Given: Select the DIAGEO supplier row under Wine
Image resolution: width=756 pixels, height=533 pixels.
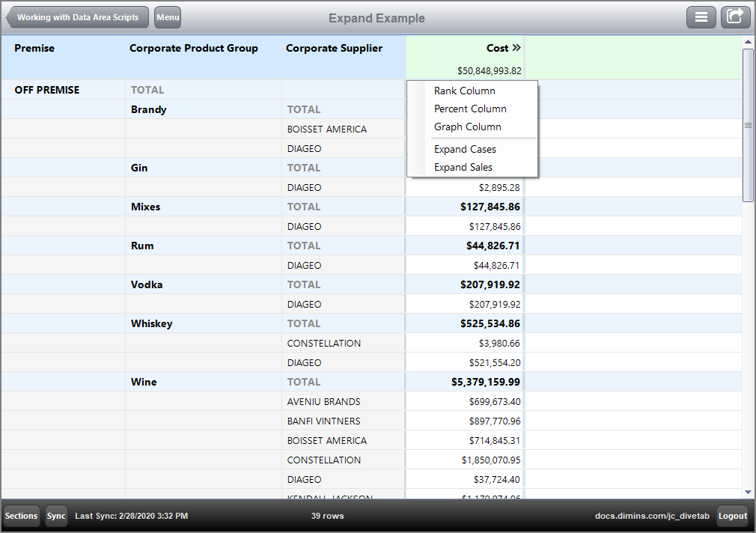Looking at the screenshot, I should click(x=305, y=479).
